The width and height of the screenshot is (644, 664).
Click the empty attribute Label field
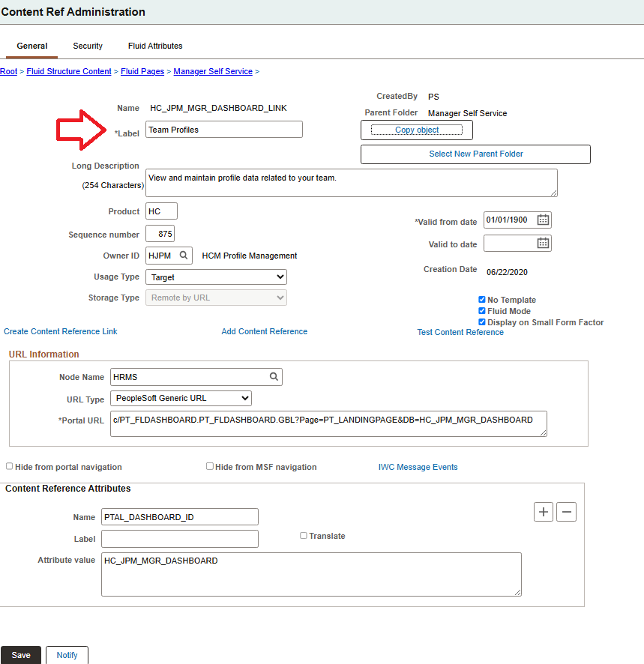click(180, 539)
